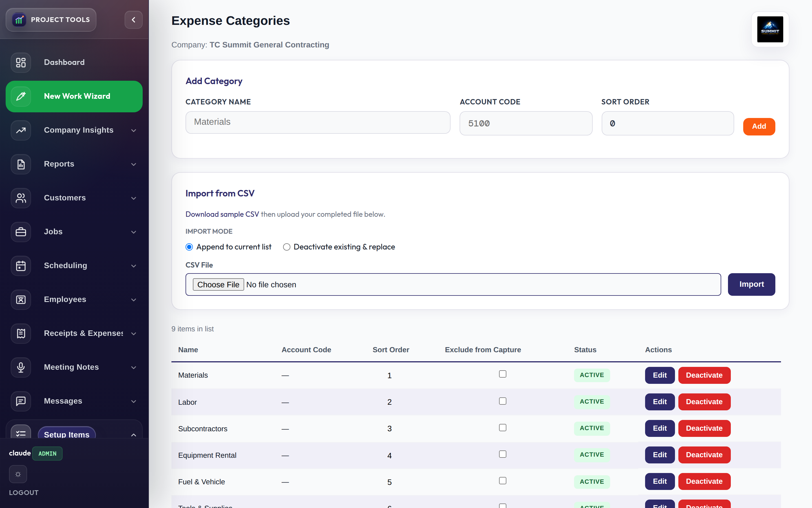Screen dimensions: 812x508
Task: Expand the Meeting Notes chevron
Action: (x=134, y=367)
